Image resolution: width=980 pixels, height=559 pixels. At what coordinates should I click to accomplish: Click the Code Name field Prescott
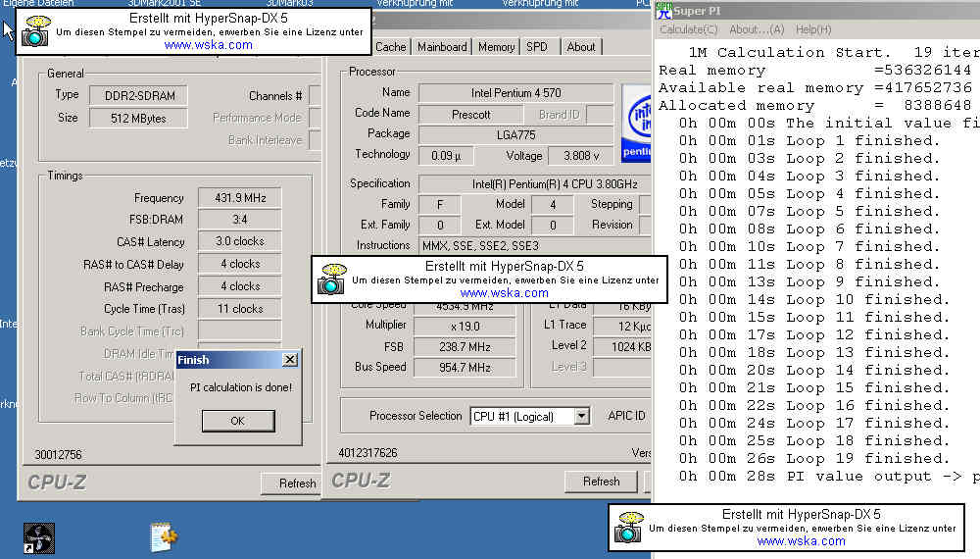point(470,115)
